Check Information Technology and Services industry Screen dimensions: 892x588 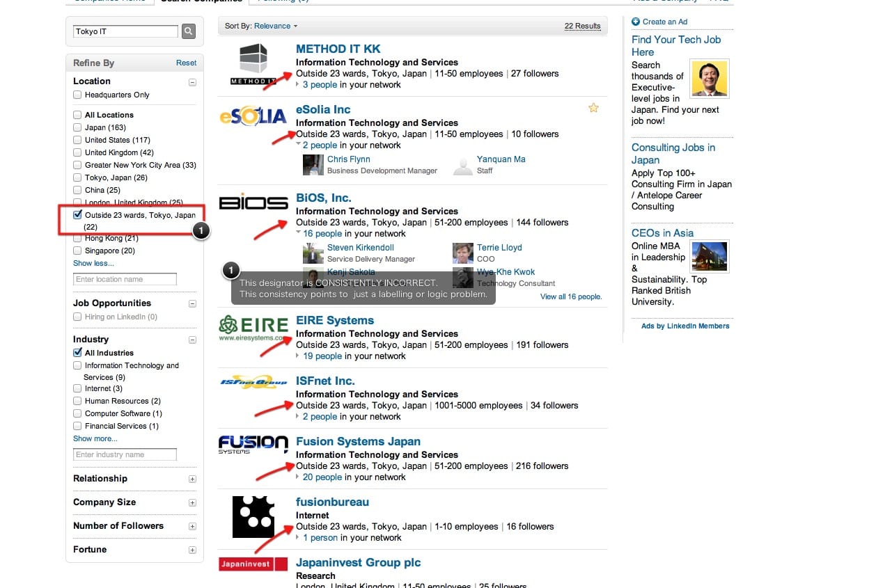click(x=77, y=365)
